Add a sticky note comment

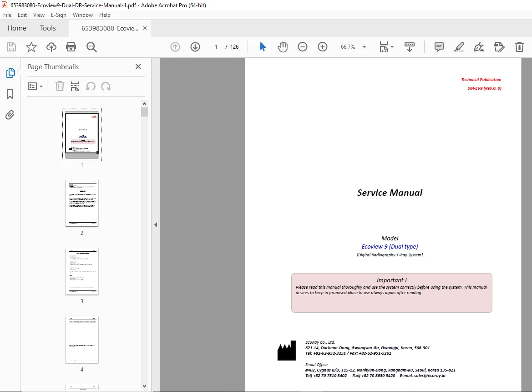(439, 47)
